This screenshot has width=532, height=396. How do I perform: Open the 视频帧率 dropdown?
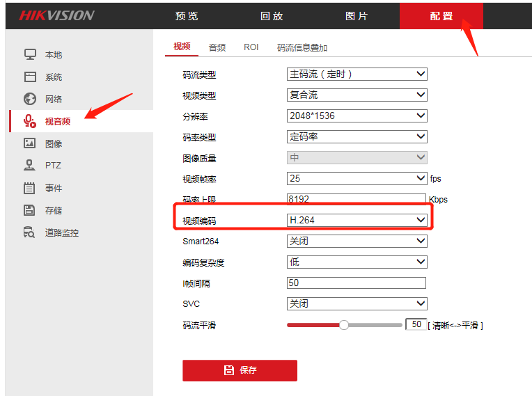(357, 178)
